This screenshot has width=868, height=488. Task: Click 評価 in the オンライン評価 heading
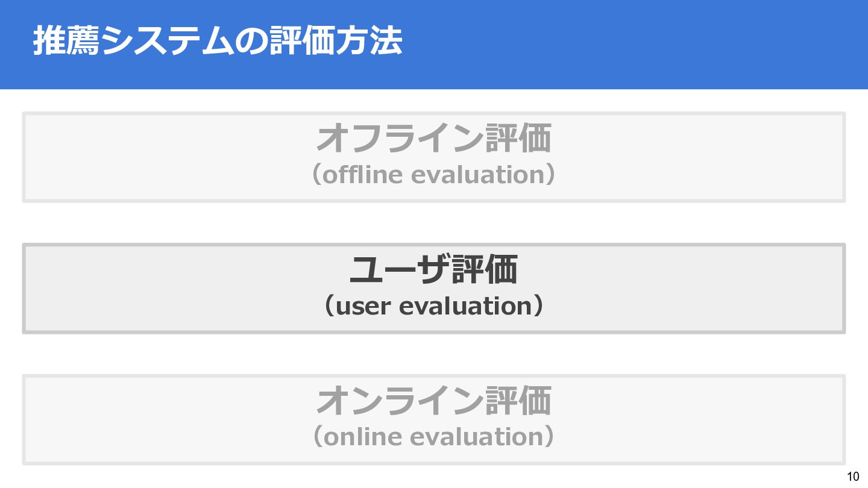518,401
